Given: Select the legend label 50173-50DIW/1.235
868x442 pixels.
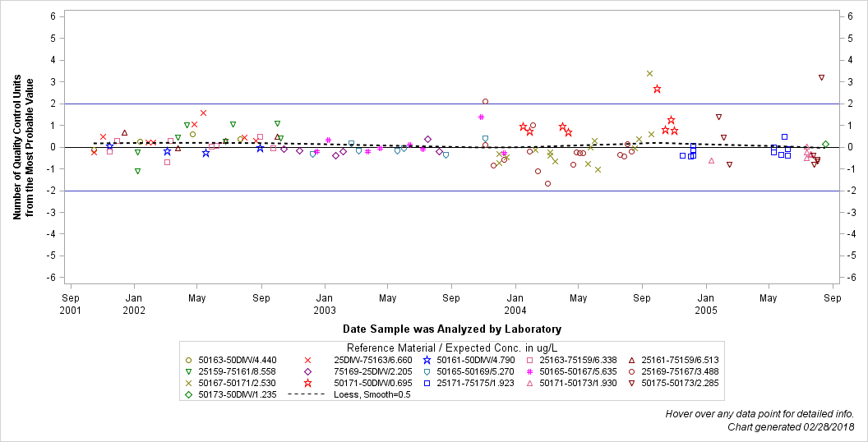Looking at the screenshot, I should (237, 395).
